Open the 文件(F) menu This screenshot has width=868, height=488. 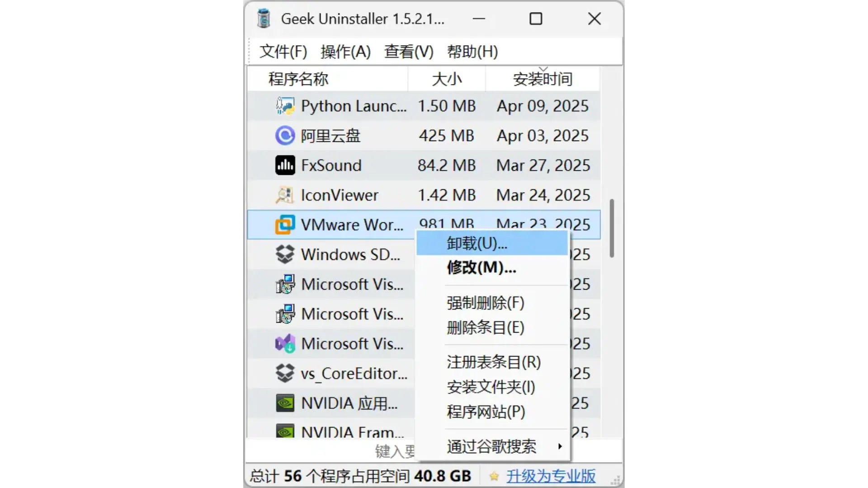pos(283,52)
